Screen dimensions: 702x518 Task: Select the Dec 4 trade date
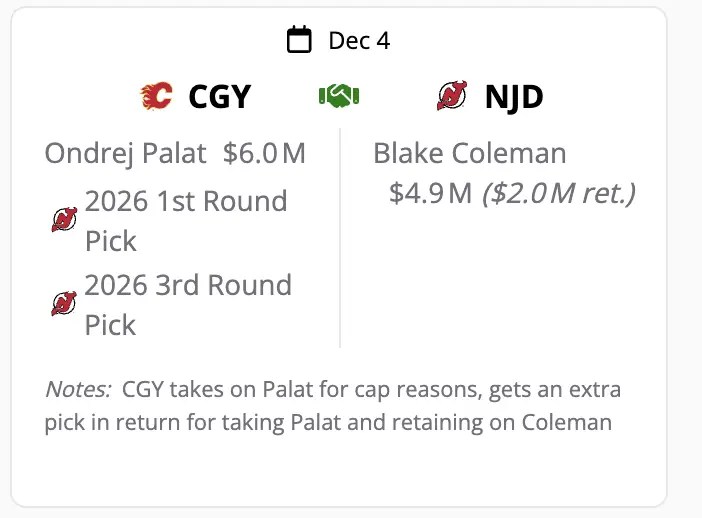click(x=359, y=41)
